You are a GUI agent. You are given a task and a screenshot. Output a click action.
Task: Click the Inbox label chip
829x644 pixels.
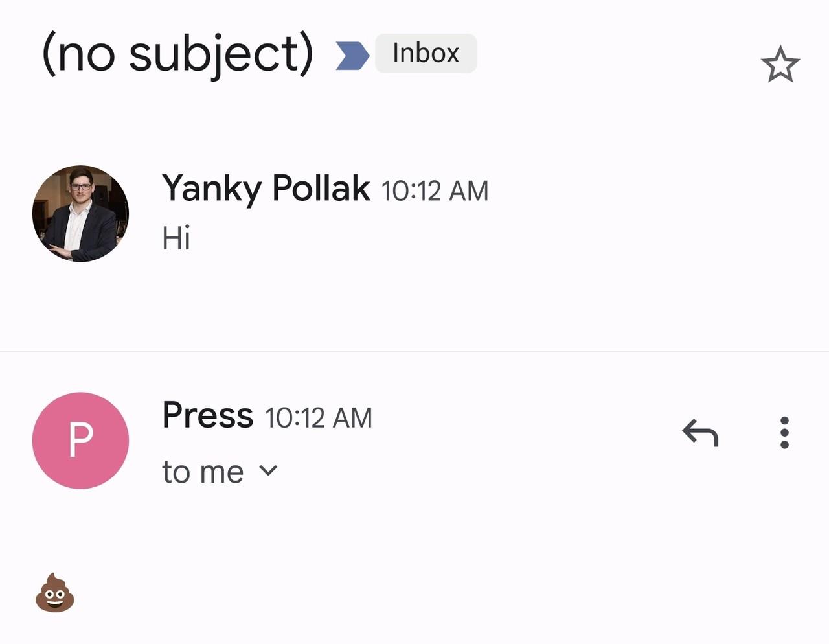(x=426, y=53)
